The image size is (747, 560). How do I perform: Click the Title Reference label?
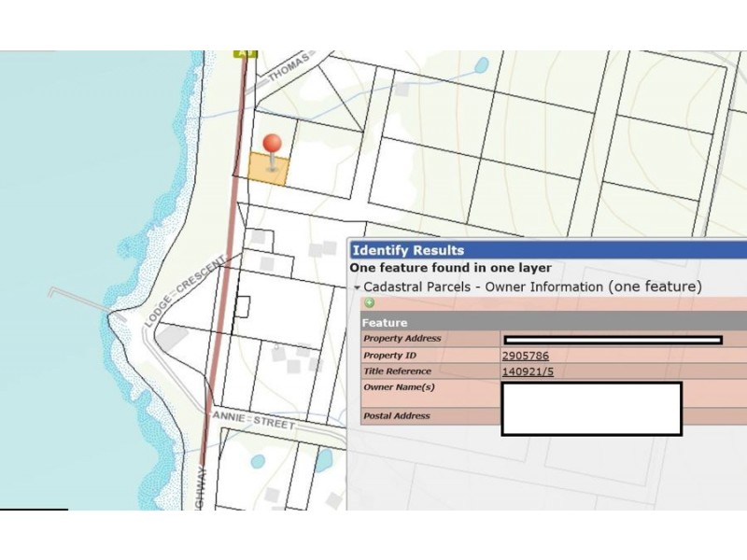(x=398, y=371)
